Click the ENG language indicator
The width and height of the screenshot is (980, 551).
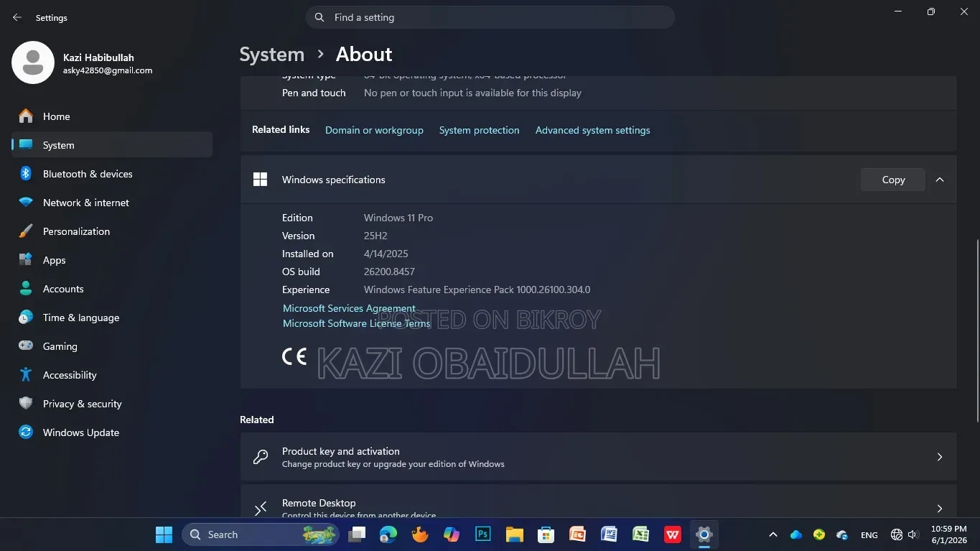[x=869, y=535]
